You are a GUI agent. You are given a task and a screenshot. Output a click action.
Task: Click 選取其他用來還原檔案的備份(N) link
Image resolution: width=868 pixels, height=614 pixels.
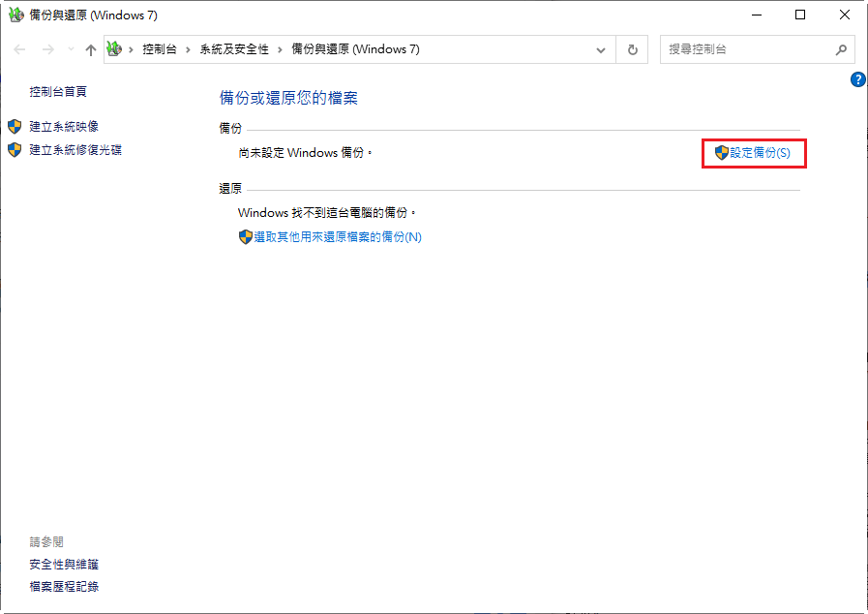338,237
